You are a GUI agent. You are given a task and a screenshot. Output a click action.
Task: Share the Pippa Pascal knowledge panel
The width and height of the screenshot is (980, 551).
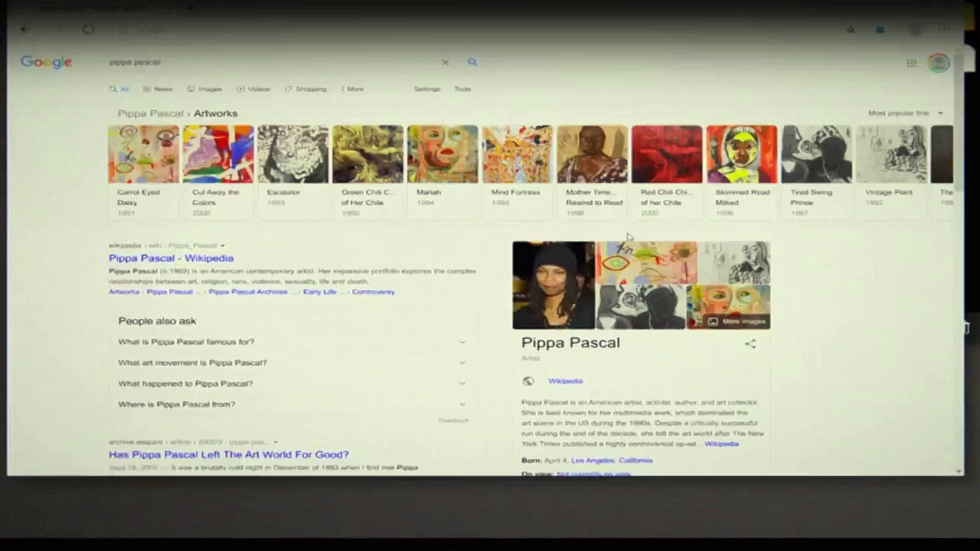750,344
